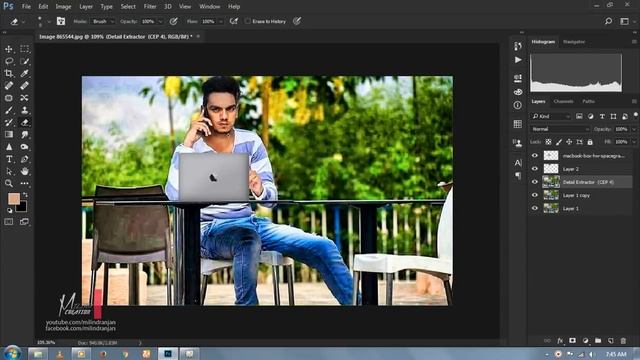Toggle airbrush-style build-up button
The height and width of the screenshot is (360, 640).
tap(234, 21)
